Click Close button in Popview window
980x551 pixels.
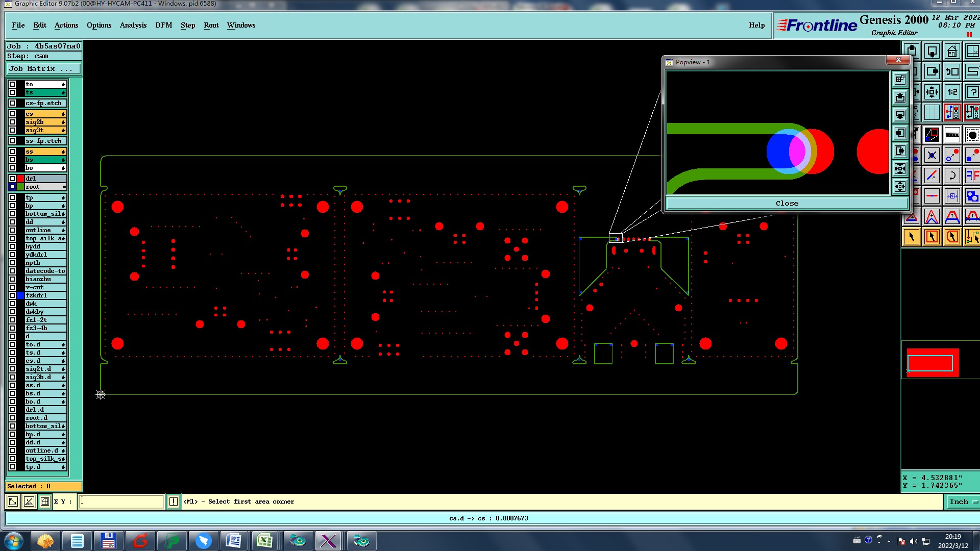tap(787, 203)
